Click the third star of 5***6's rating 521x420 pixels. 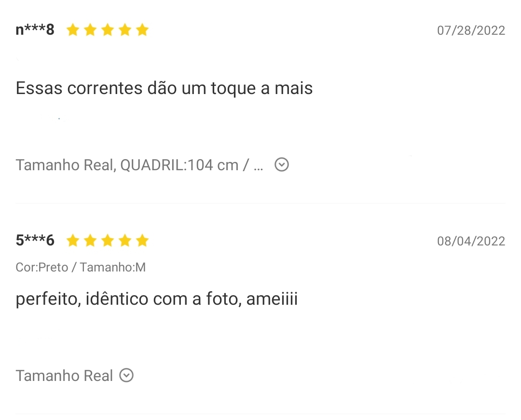pyautogui.click(x=107, y=241)
